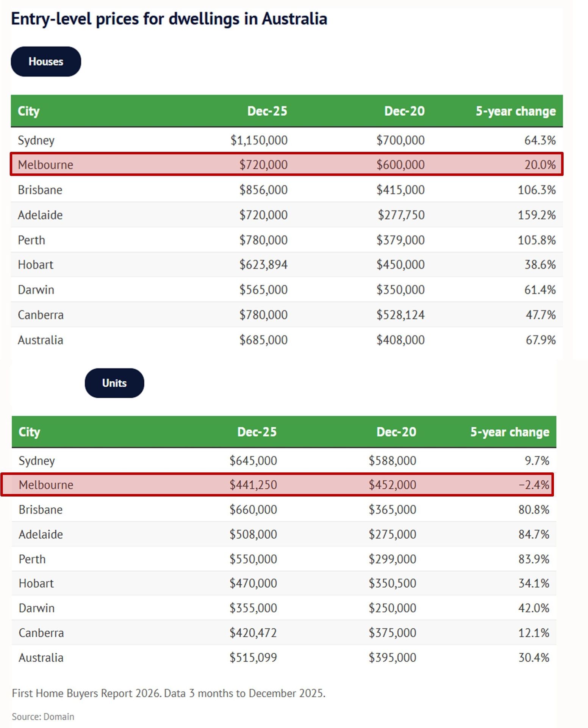The height and width of the screenshot is (728, 588).
Task: Click Brisbane's $660,000 unit price cell
Action: [253, 510]
